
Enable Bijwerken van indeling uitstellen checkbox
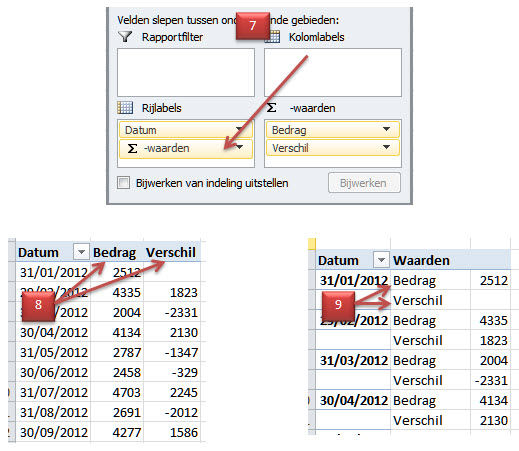pyautogui.click(x=123, y=183)
